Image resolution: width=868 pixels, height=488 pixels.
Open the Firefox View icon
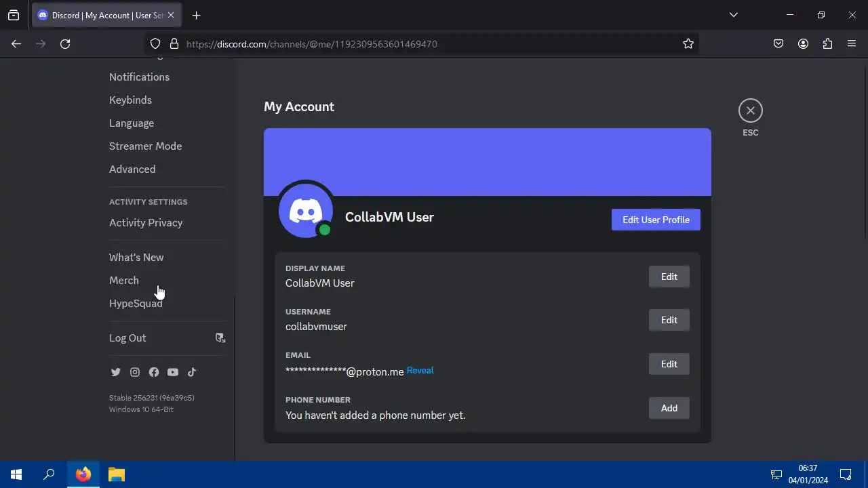pyautogui.click(x=14, y=16)
